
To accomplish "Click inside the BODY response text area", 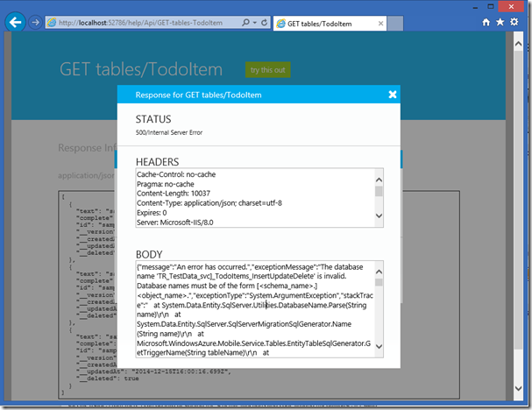I will [x=254, y=307].
